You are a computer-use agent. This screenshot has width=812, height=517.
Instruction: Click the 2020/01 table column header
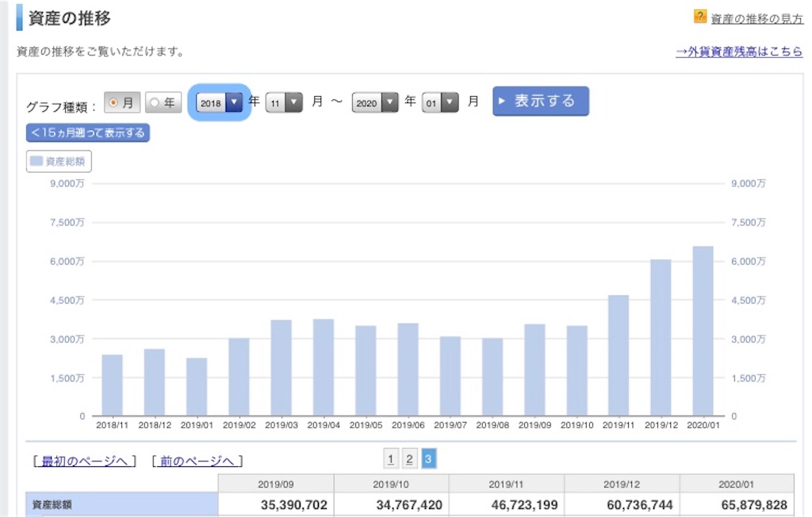(x=737, y=484)
